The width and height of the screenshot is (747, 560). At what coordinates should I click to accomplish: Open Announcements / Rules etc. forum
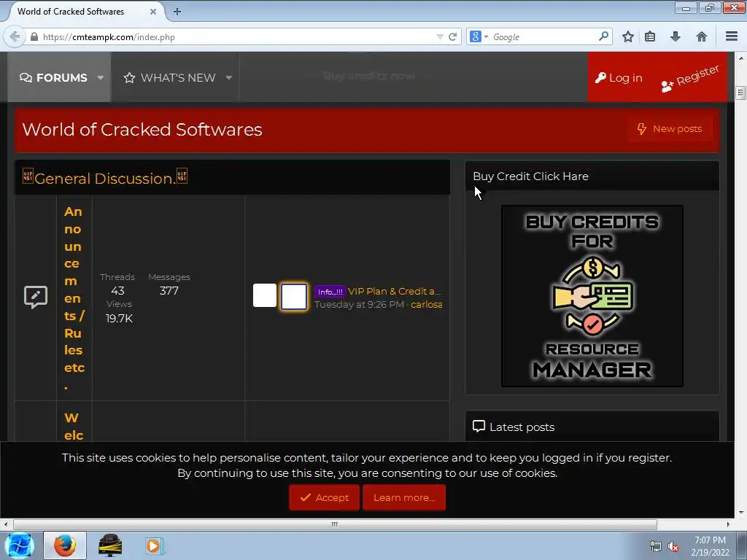tap(74, 297)
